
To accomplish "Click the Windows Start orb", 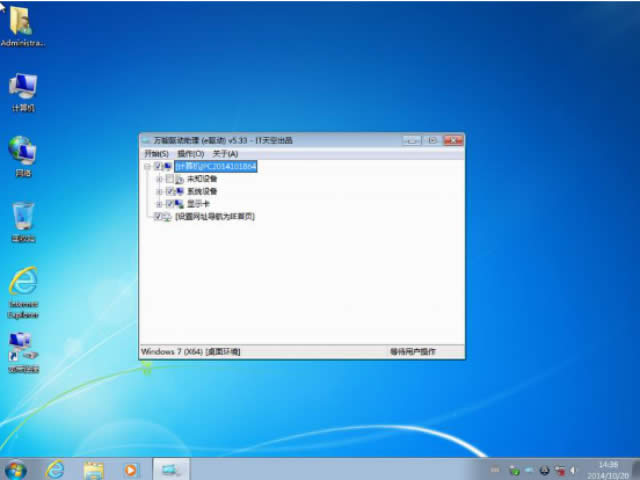I will (x=16, y=469).
